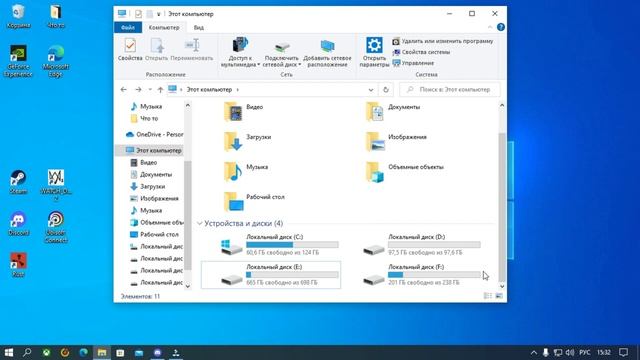The image size is (640, 360).
Task: Select Этот компьютер in navigation pane
Action: 153,150
